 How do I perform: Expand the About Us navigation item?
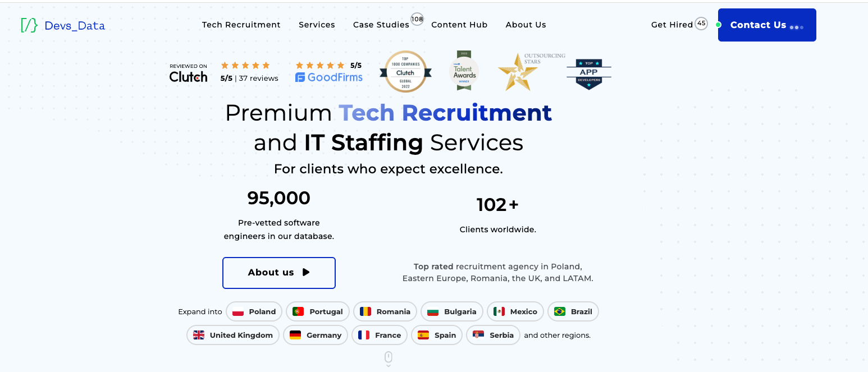click(x=526, y=25)
